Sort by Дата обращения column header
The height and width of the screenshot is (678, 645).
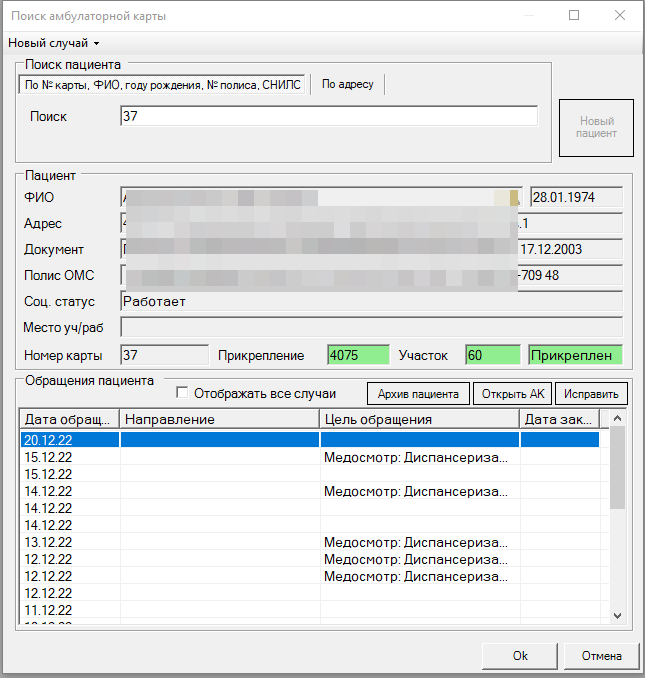[70, 419]
